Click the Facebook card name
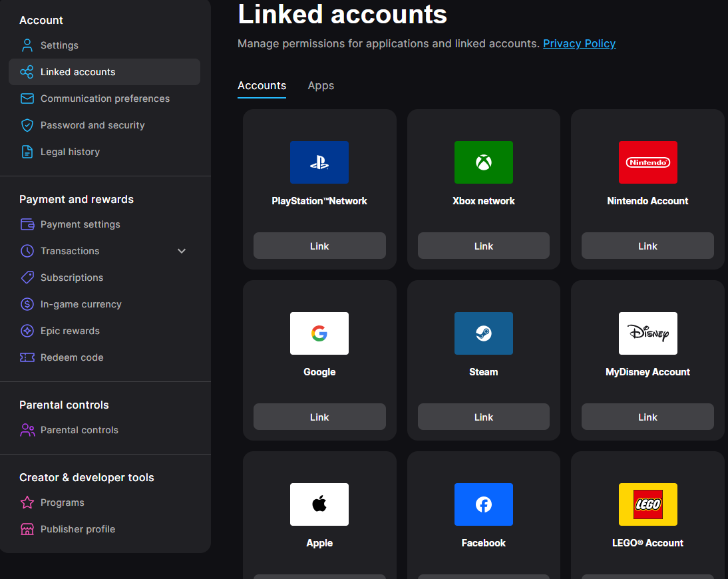728x579 pixels. [x=483, y=543]
